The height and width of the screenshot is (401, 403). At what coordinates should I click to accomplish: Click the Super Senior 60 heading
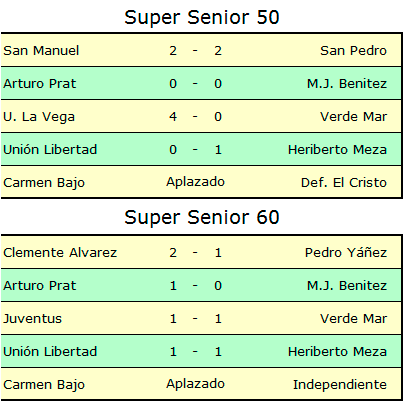click(x=202, y=217)
